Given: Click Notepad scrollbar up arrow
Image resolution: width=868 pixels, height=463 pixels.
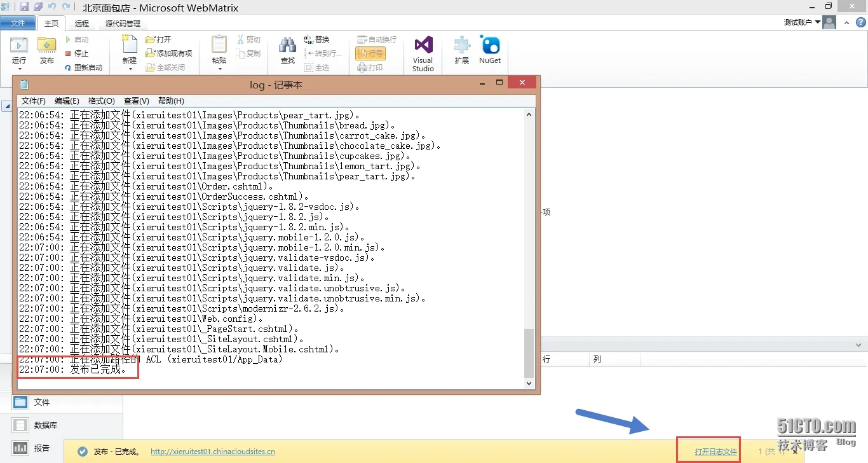Looking at the screenshot, I should tap(529, 114).
